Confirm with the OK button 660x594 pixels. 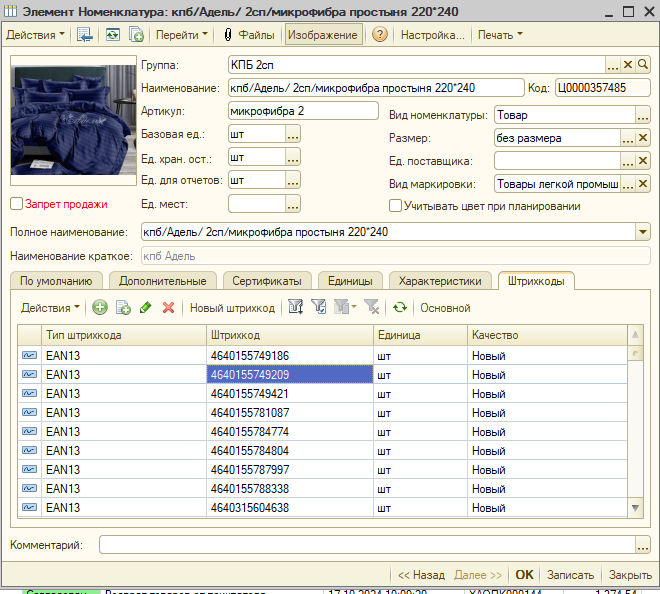coord(524,575)
